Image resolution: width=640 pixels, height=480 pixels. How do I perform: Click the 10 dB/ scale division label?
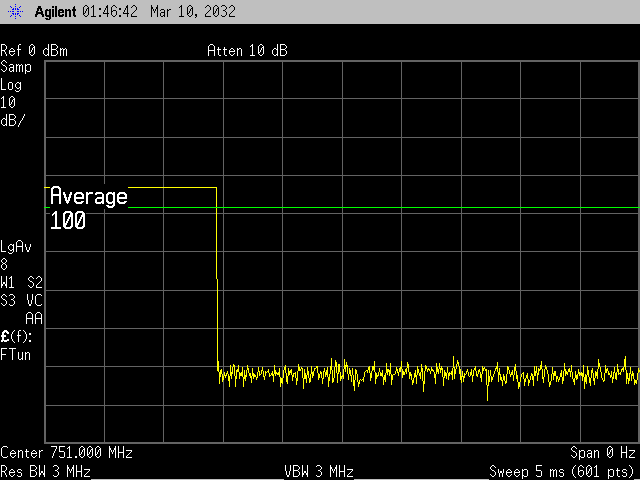(13, 111)
